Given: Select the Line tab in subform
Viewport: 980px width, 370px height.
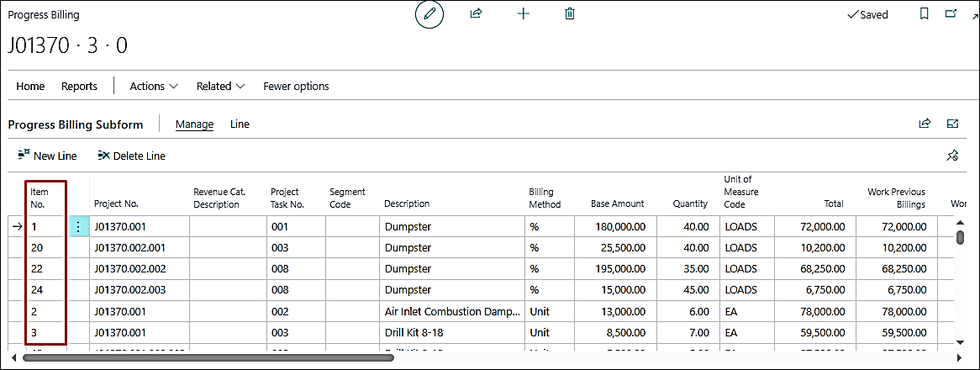Looking at the screenshot, I should (x=240, y=124).
